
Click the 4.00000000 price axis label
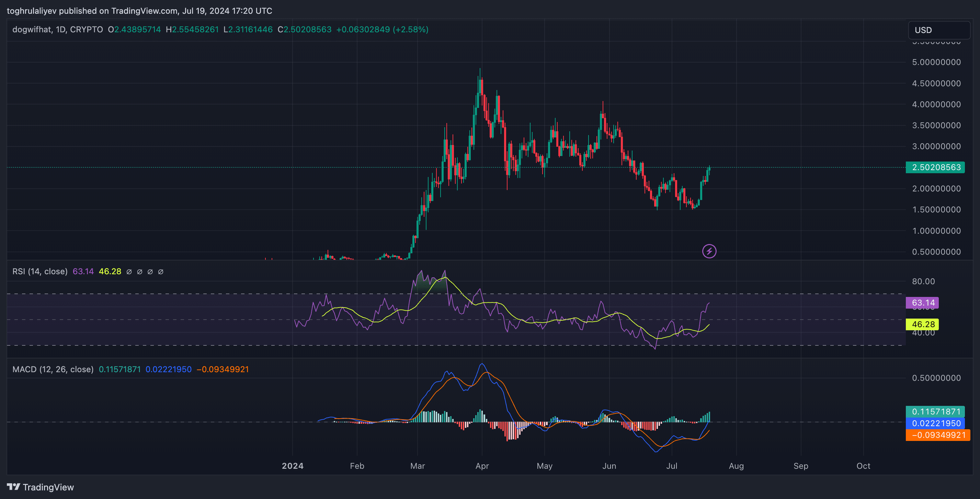pos(936,104)
